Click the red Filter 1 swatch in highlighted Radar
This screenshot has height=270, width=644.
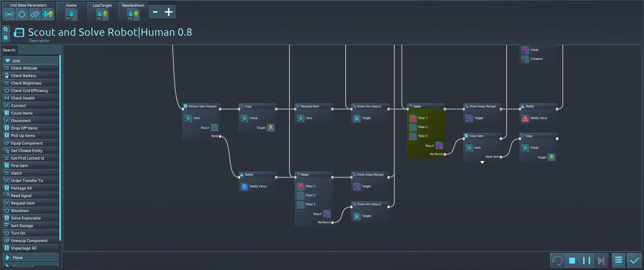tap(413, 118)
